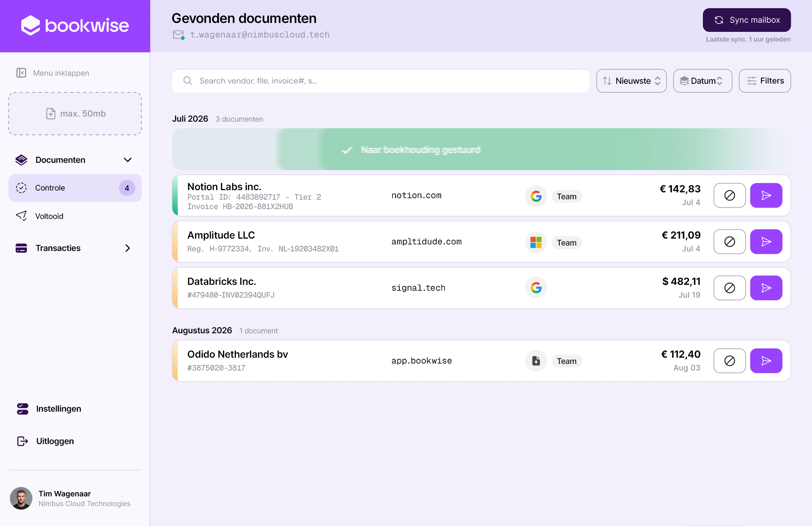
Task: Send the Databricks Inc. invoice to bookkeeping
Action: point(766,288)
